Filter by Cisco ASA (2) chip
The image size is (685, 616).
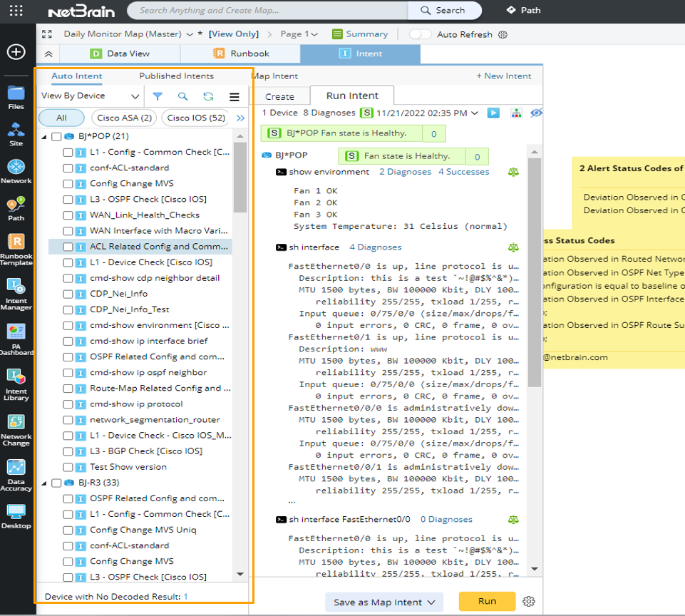point(125,118)
